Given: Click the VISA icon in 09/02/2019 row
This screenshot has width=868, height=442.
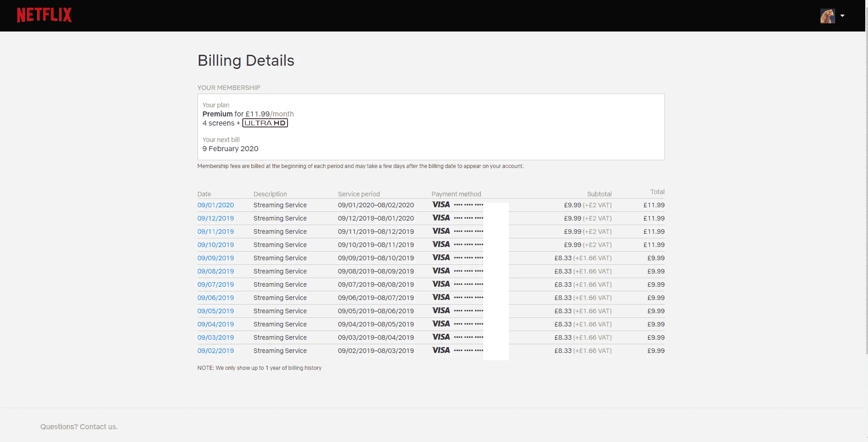Looking at the screenshot, I should point(441,350).
